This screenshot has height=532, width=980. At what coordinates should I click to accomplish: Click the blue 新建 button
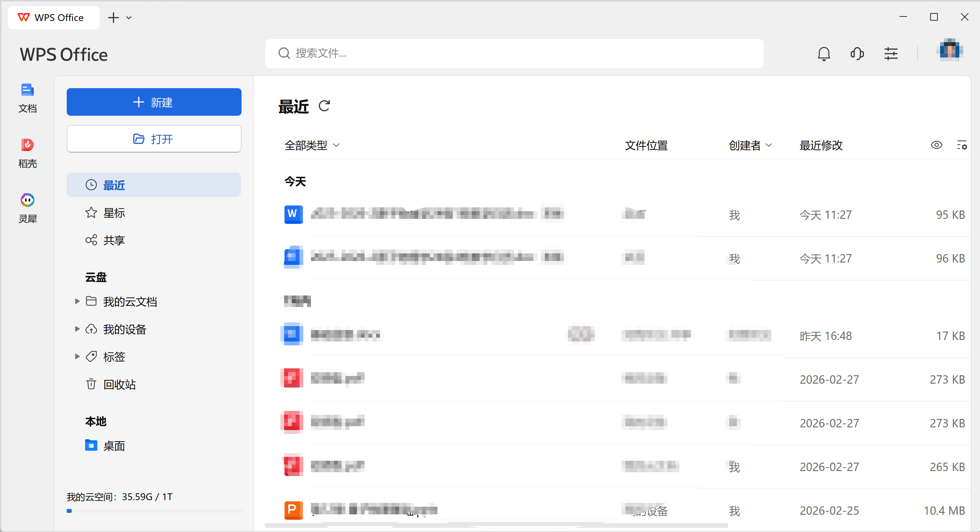pos(154,102)
